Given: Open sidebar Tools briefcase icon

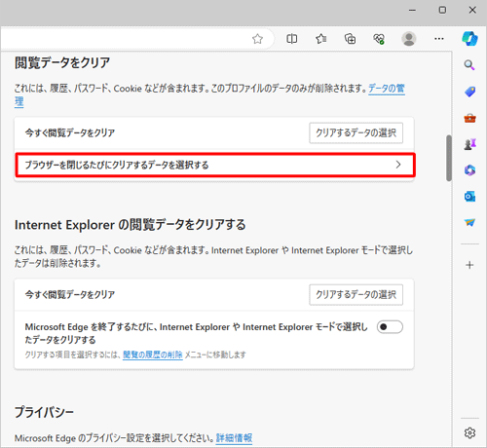Looking at the screenshot, I should click(x=469, y=118).
